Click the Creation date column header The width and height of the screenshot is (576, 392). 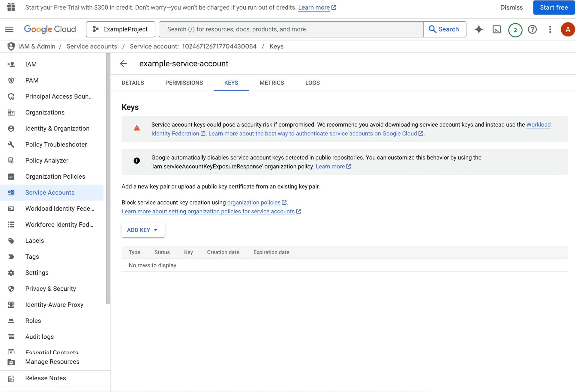click(223, 252)
